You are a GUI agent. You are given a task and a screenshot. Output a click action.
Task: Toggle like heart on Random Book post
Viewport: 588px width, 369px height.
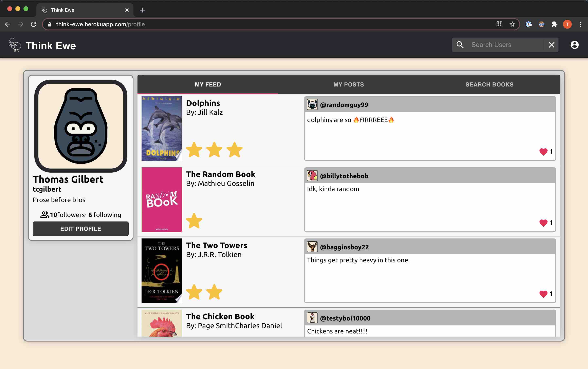(543, 223)
